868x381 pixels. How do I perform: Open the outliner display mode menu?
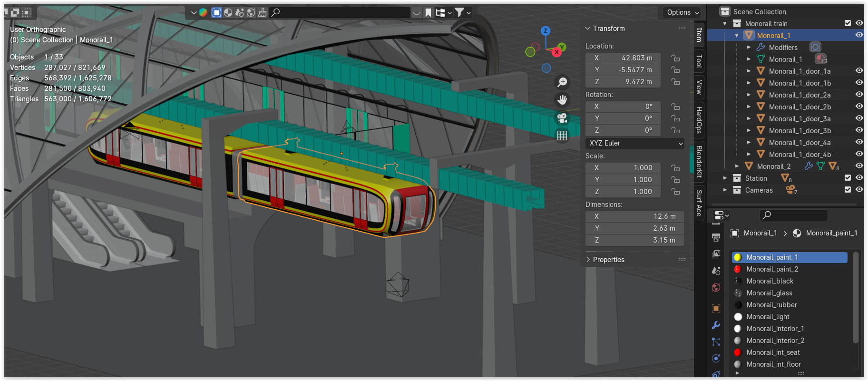tap(443, 12)
